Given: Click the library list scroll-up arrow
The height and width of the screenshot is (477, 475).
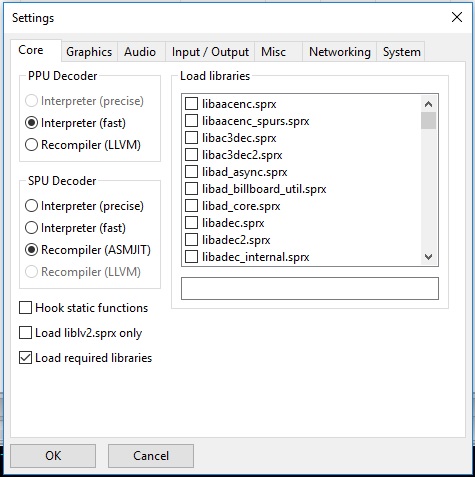Looking at the screenshot, I should (x=428, y=104).
